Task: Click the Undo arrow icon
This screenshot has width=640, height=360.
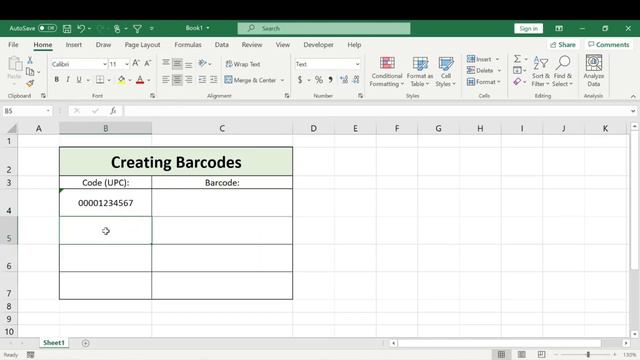Action: click(x=81, y=28)
